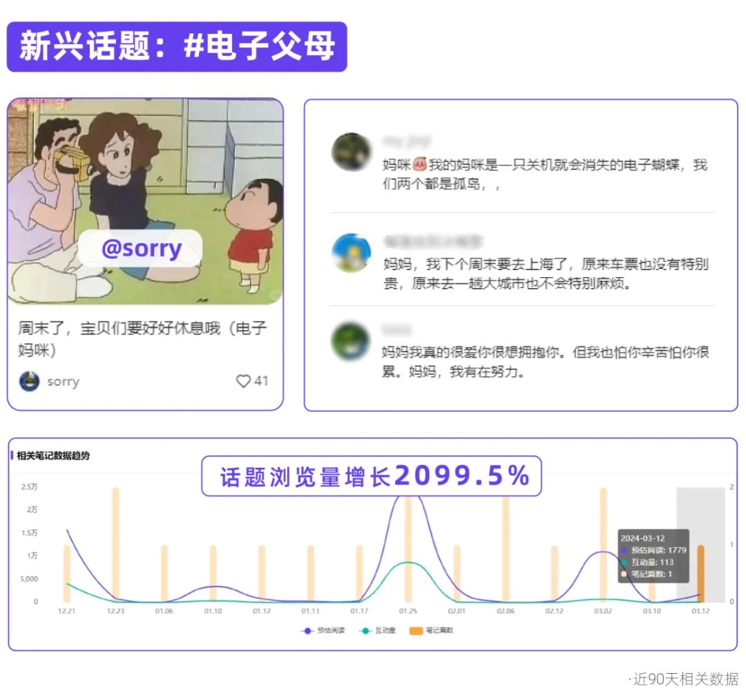The width and height of the screenshot is (746, 700).
Task: Click the 5,000 y-axis label
Action: coord(29,579)
